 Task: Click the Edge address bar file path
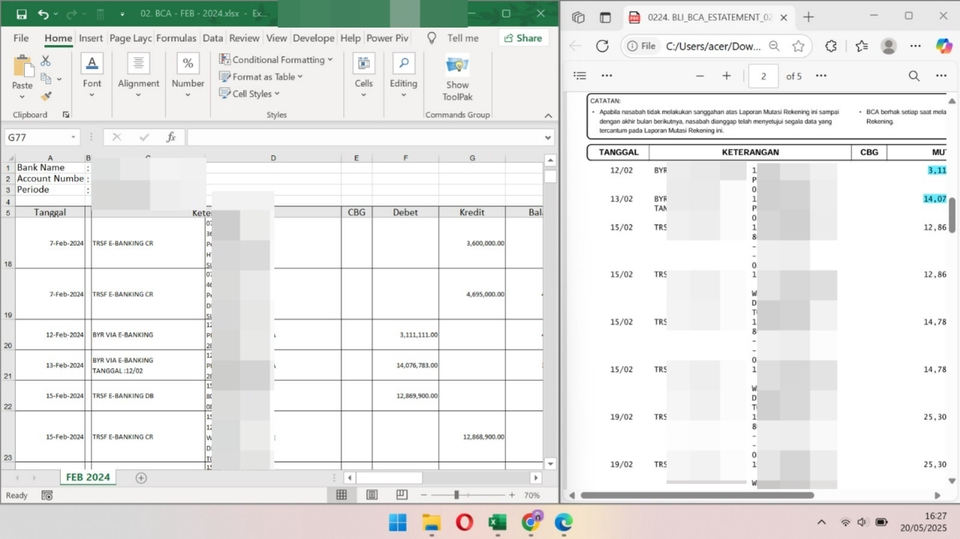tap(713, 46)
